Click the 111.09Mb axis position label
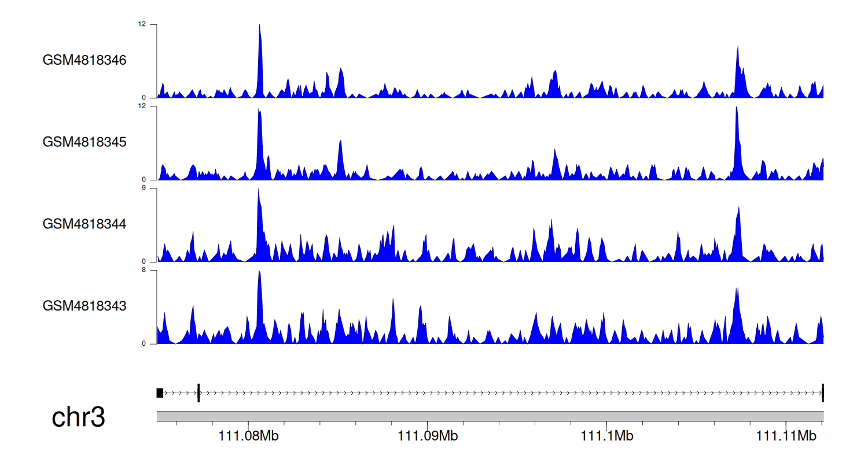This screenshot has height=451, width=868. 428,435
